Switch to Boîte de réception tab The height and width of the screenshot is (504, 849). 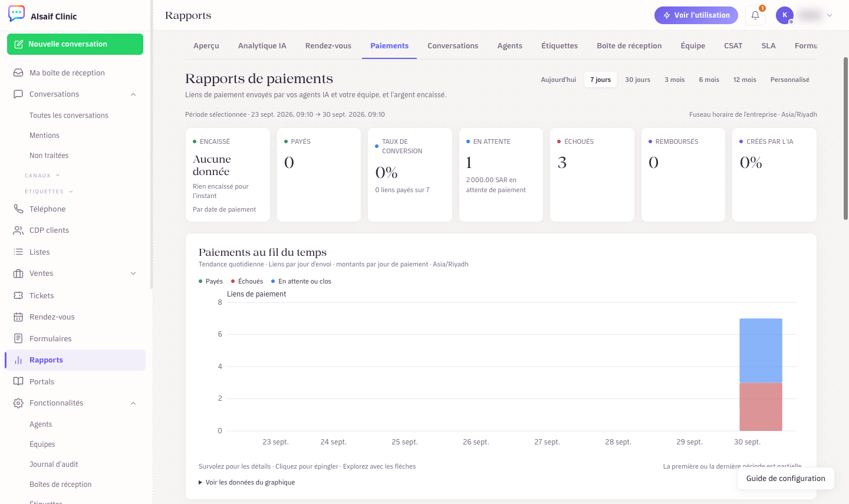(x=629, y=45)
